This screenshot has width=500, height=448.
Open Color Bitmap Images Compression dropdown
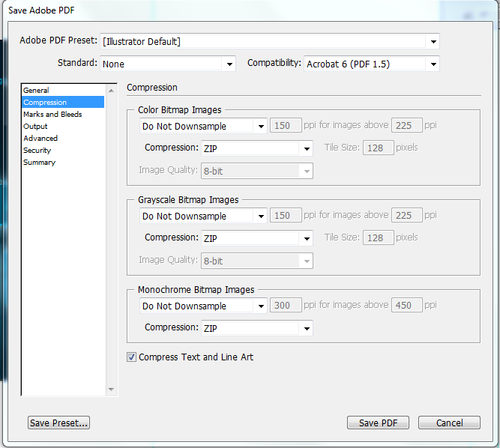pyautogui.click(x=256, y=148)
